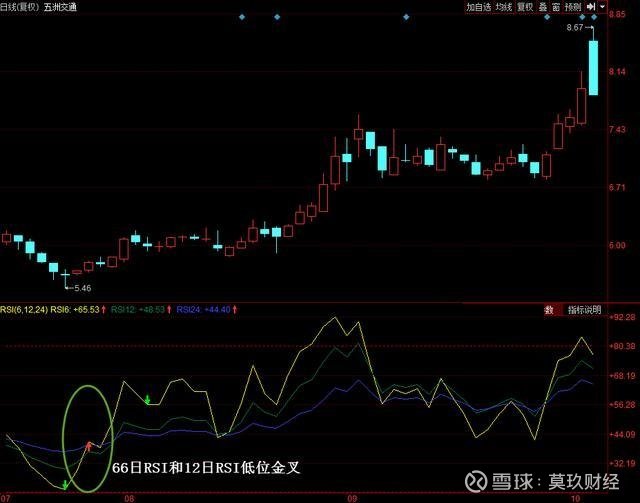Viewport: 640px width, 503px height.
Task: Click the 6.00 price axis label
Action: (617, 245)
